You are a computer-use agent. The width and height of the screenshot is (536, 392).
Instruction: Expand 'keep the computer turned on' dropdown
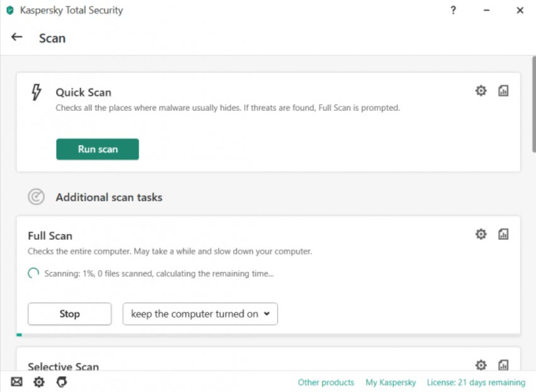200,314
